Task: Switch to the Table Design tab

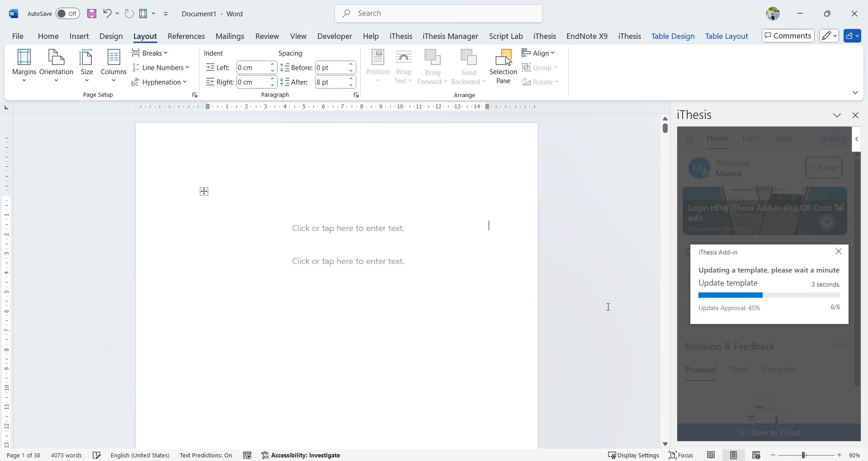Action: point(673,36)
